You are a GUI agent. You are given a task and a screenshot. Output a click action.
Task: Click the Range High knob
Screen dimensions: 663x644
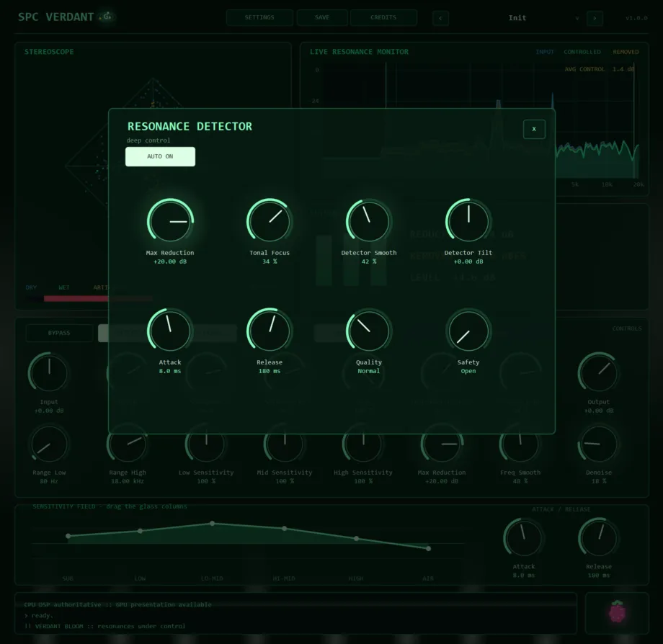click(128, 444)
